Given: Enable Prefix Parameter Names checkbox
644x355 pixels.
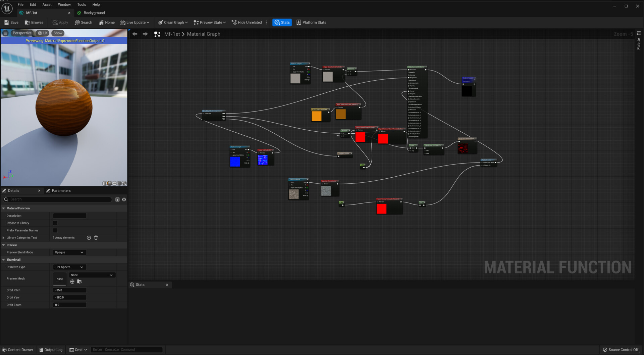Looking at the screenshot, I should pyautogui.click(x=55, y=230).
